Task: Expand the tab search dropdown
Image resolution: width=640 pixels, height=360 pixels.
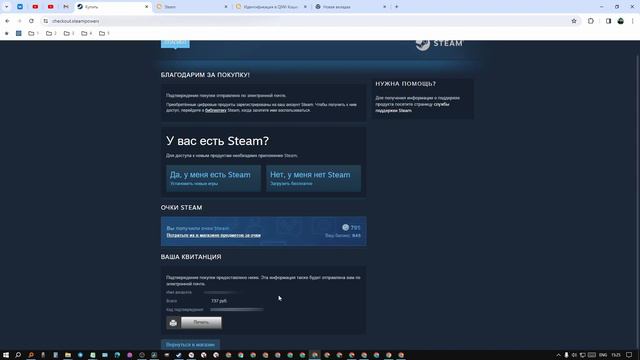Action: pyautogui.click(x=7, y=7)
